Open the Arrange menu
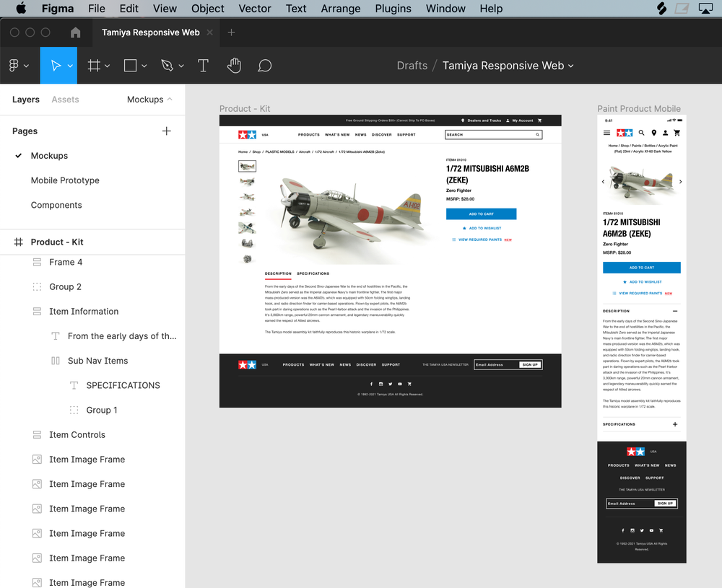Viewport: 722px width, 588px height. (x=340, y=8)
